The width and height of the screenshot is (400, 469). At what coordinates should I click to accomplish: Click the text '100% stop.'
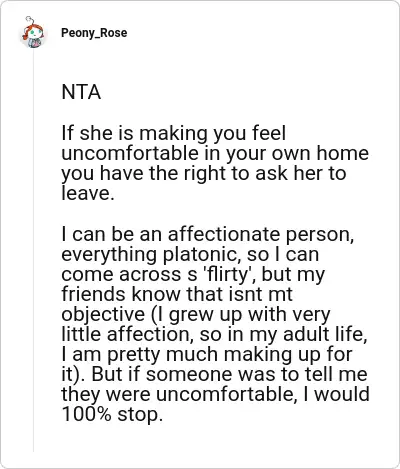(x=112, y=414)
